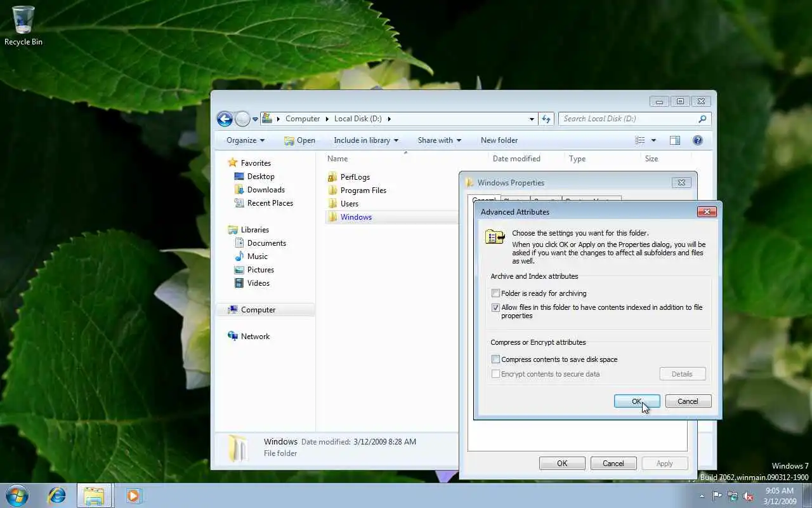Open Explorer Help question mark icon
Screen dimensions: 812x508
[x=698, y=140]
